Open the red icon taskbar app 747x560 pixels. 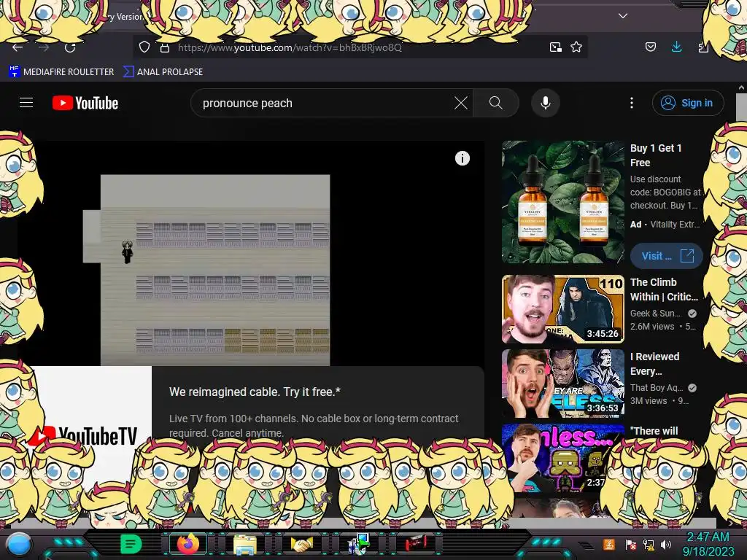pos(415,543)
